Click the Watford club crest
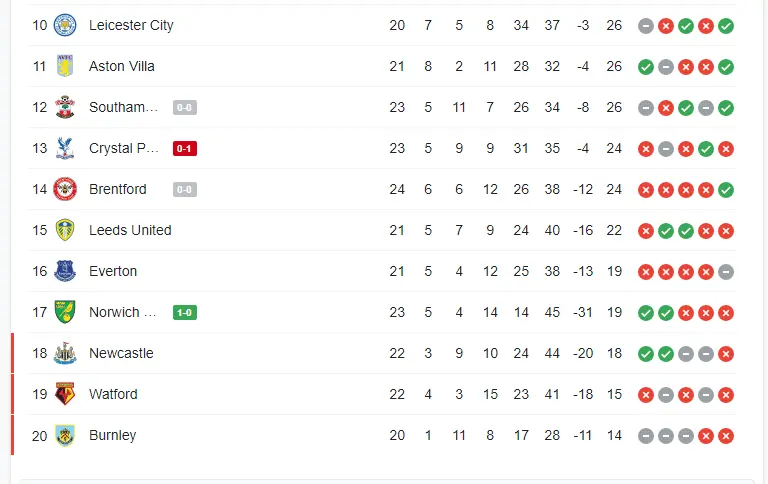Viewport: 768px width, 484px height. tap(65, 394)
